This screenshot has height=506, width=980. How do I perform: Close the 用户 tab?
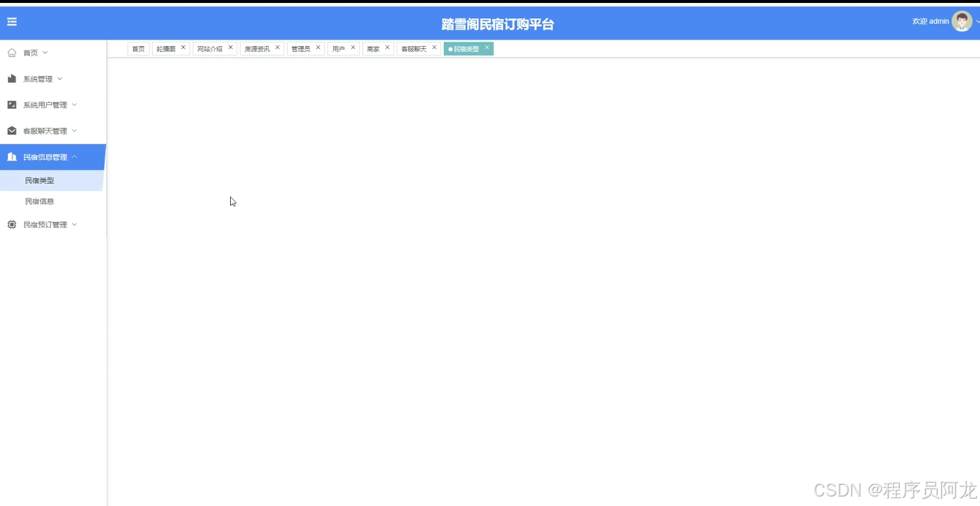[x=353, y=47]
